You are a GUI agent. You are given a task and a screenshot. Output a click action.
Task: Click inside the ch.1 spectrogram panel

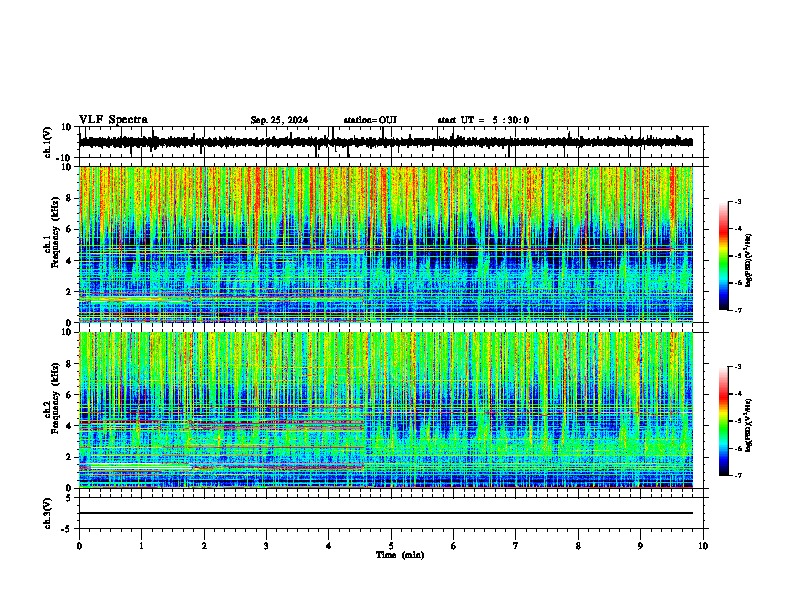coord(385,244)
